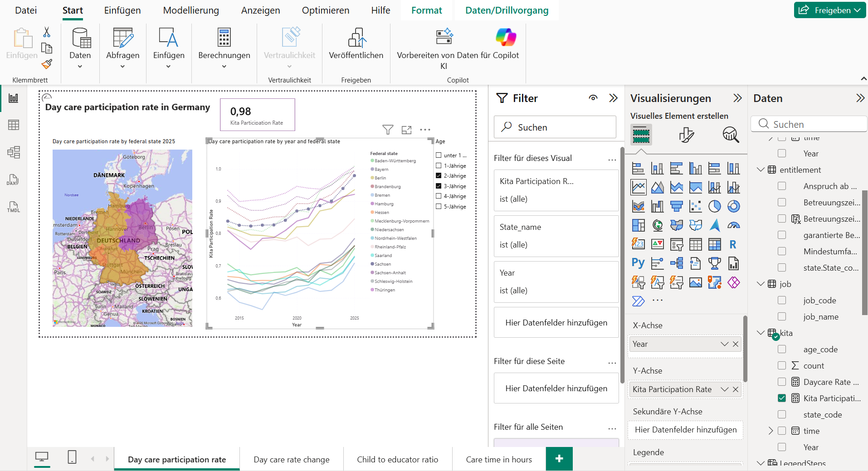The image size is (868, 471).
Task: Collapse the entitlement table in Daten
Action: pos(761,170)
